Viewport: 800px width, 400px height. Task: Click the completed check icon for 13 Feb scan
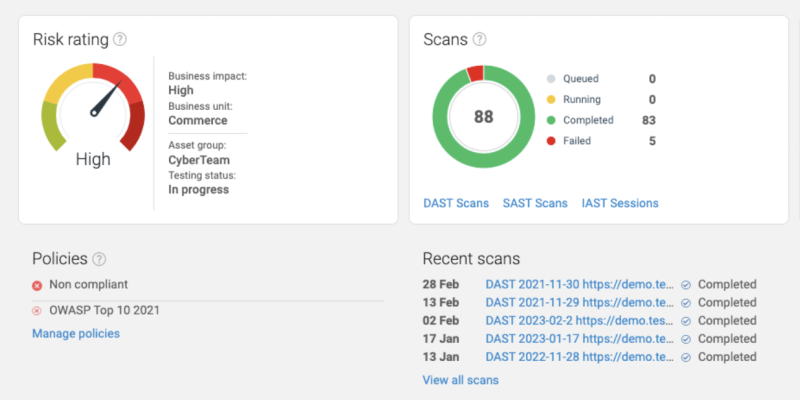686,303
